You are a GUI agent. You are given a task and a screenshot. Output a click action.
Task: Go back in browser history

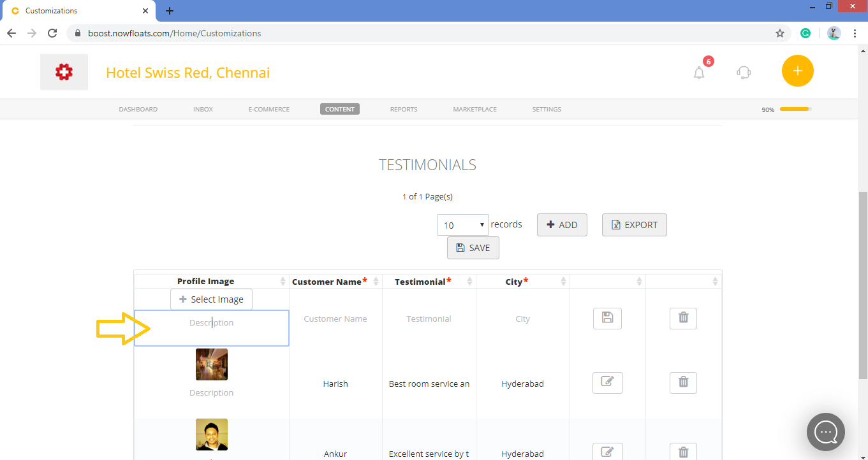pos(11,33)
